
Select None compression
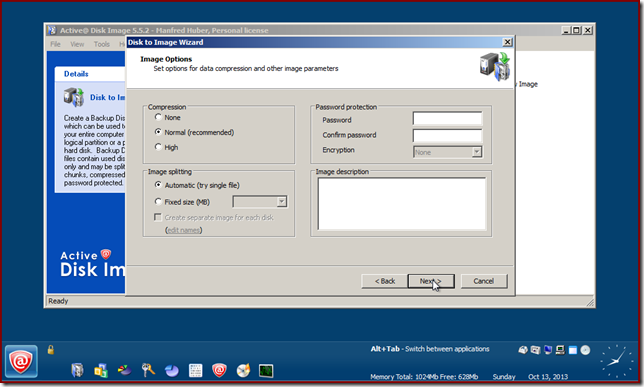(x=158, y=117)
